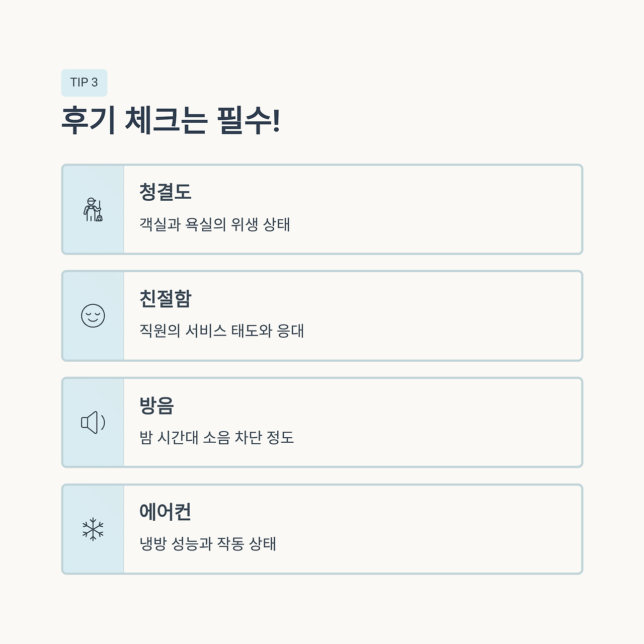Click the word 체크는 in the heading
Screen dimensions: 644x644
pyautogui.click(x=166, y=121)
